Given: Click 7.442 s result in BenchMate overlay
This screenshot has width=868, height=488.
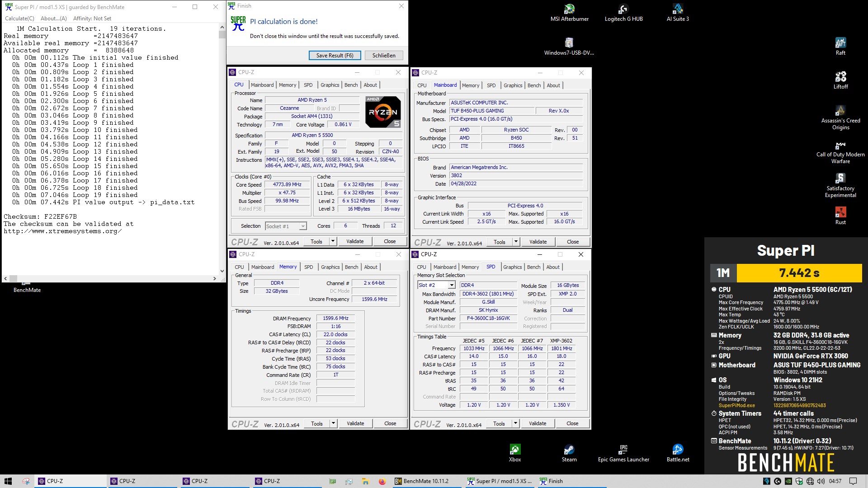Looking at the screenshot, I should 799,273.
